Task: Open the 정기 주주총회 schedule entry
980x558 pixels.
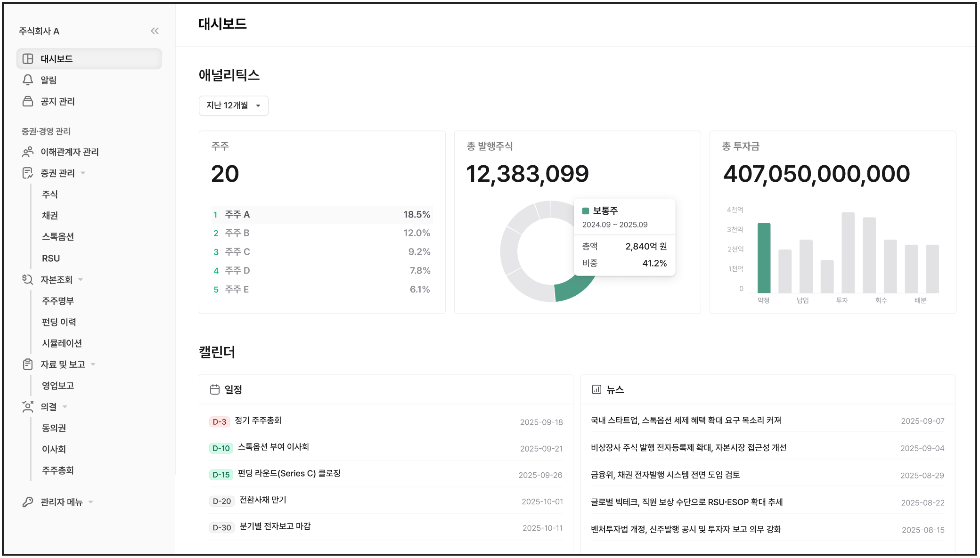Action: [x=258, y=420]
